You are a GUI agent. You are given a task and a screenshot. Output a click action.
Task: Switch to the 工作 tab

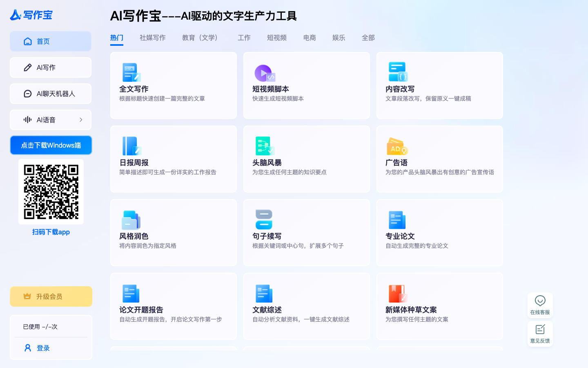pyautogui.click(x=244, y=38)
